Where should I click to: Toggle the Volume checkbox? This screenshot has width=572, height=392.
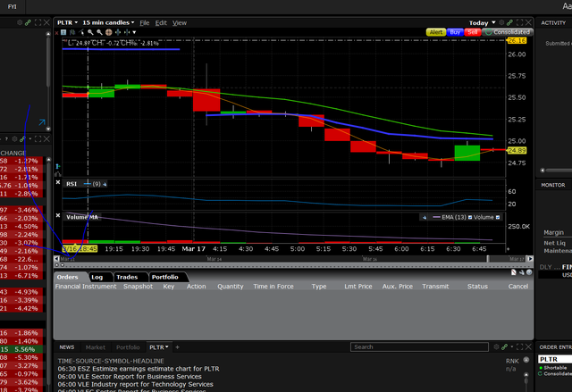tap(498, 218)
